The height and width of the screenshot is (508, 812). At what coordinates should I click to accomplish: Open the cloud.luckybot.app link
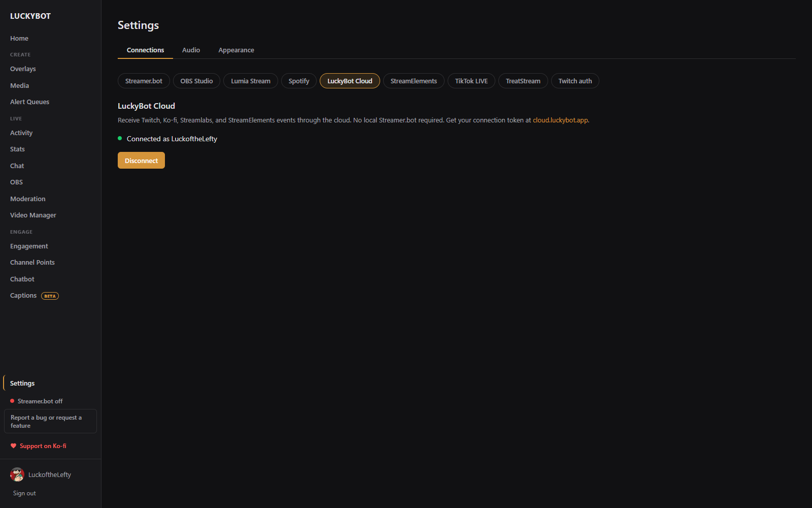(x=560, y=120)
